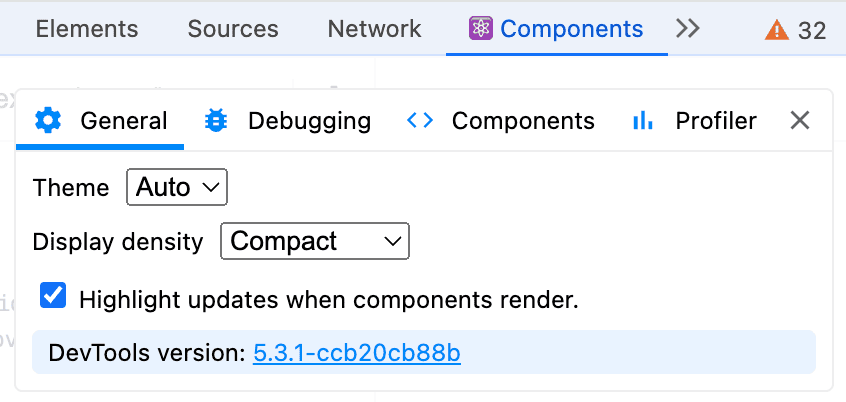Click the gear icon of the General tab
846x402 pixels.
click(x=48, y=120)
